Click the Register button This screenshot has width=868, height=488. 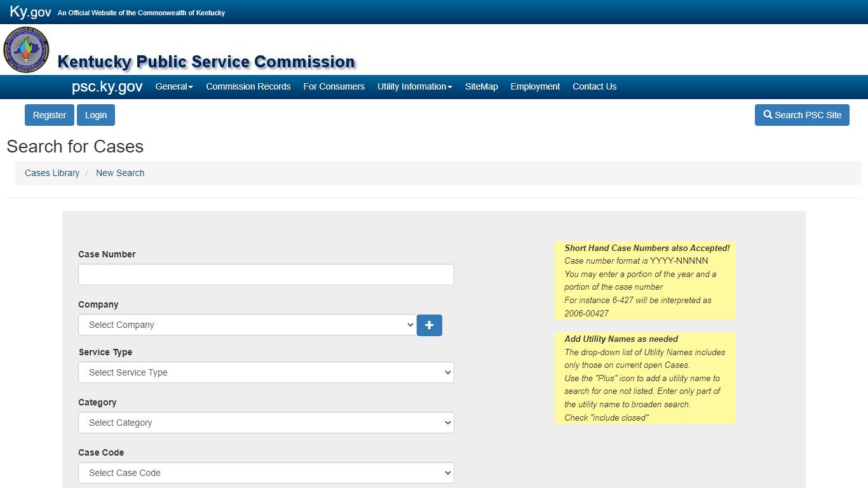click(50, 115)
